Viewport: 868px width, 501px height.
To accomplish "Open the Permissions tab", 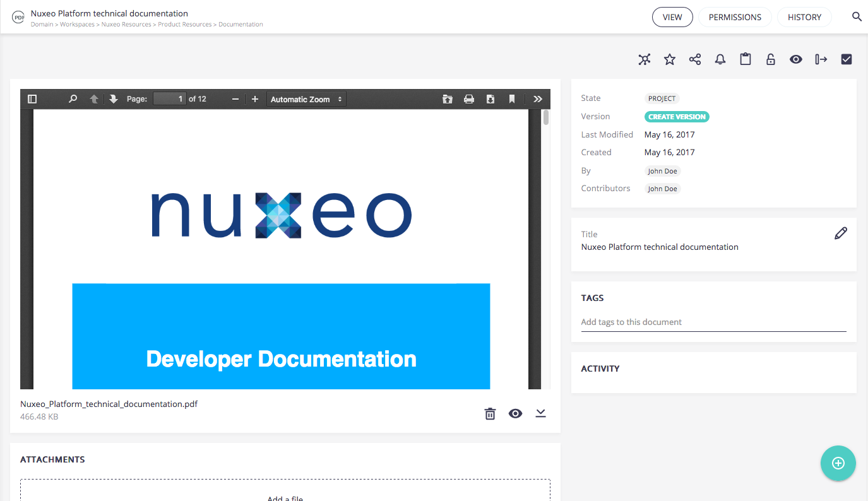I will tap(735, 17).
